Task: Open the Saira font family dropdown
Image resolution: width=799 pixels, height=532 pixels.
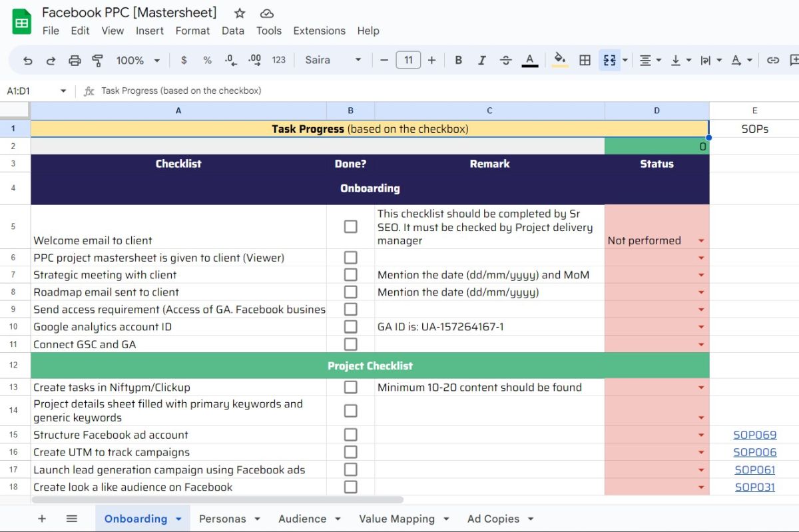Action: (333, 60)
